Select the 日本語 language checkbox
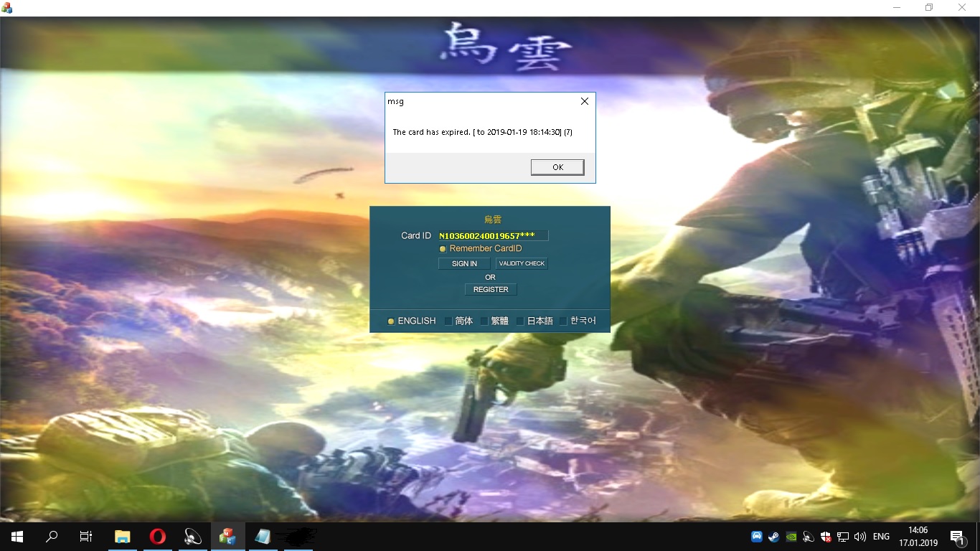The height and width of the screenshot is (551, 980). (x=520, y=321)
